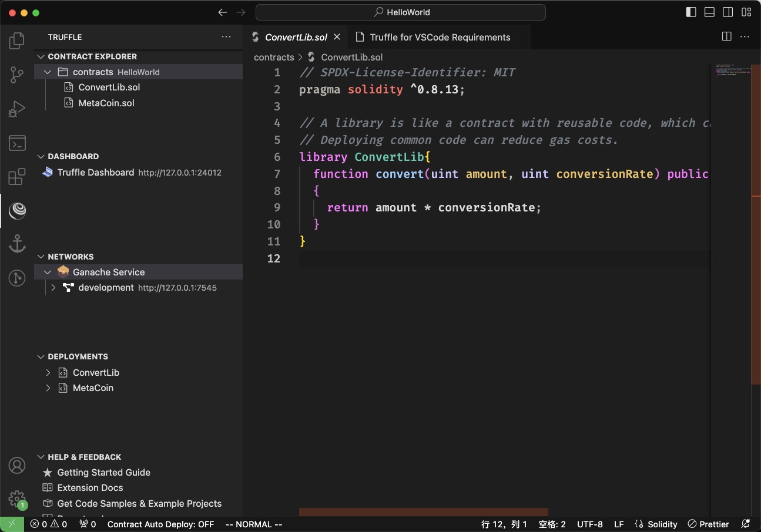Open the git graph circular icon view
The image size is (761, 532).
tap(17, 278)
